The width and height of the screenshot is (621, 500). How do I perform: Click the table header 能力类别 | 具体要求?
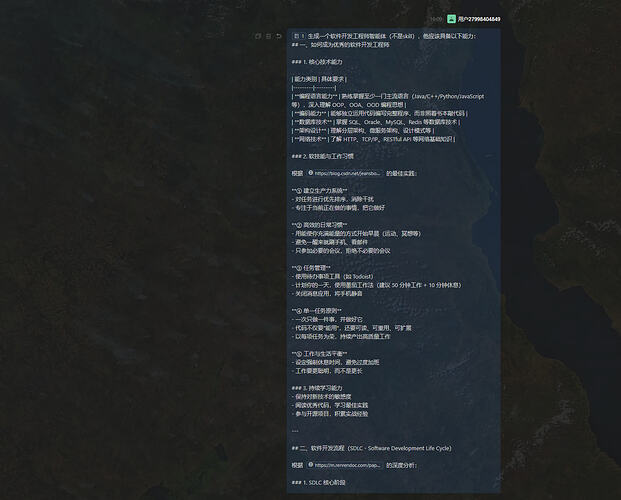click(319, 79)
